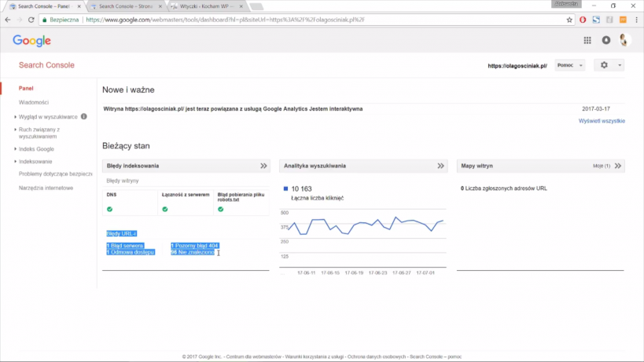Open Błędy indeksowania double-arrow icon
The width and height of the screenshot is (644, 362).
point(263,166)
